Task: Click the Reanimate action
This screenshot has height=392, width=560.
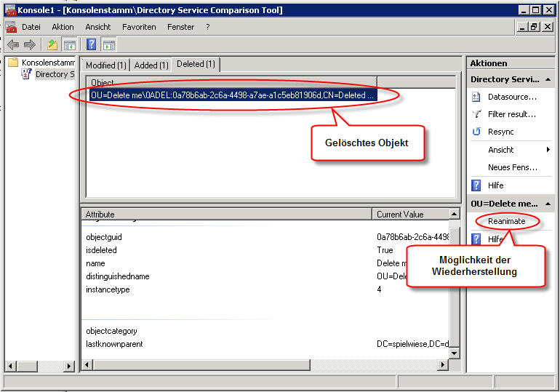Action: [506, 221]
